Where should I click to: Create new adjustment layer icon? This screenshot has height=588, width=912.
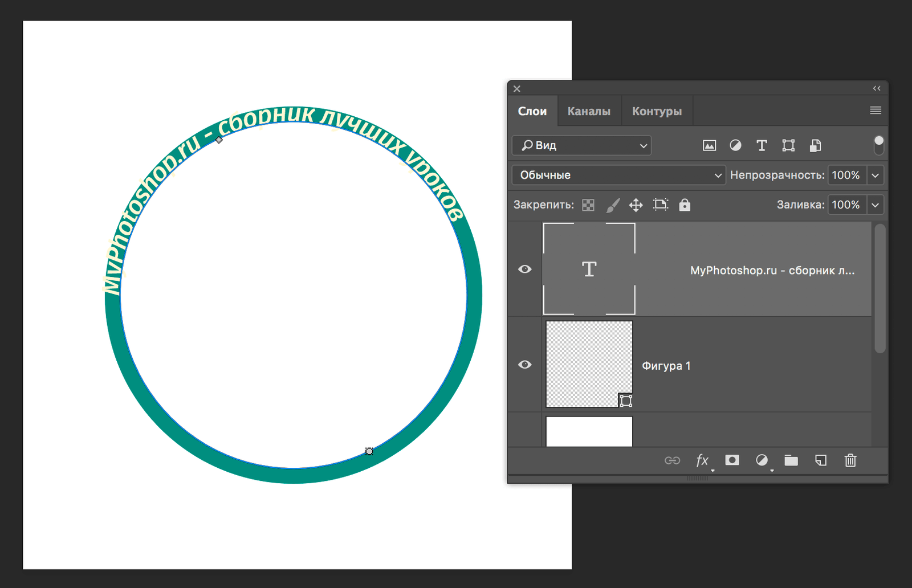762,460
